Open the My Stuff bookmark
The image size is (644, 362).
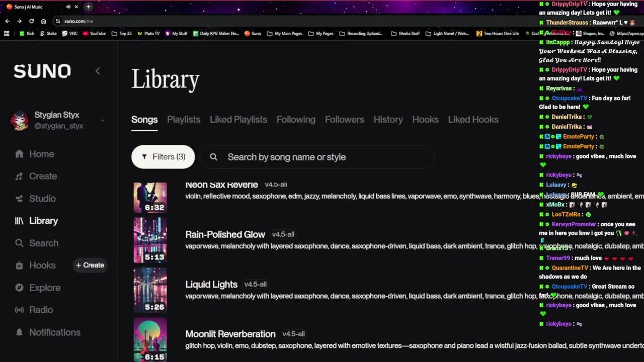[176, 34]
